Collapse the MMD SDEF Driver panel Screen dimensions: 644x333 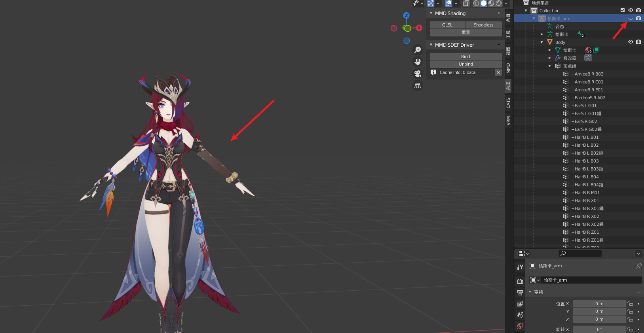(x=431, y=45)
